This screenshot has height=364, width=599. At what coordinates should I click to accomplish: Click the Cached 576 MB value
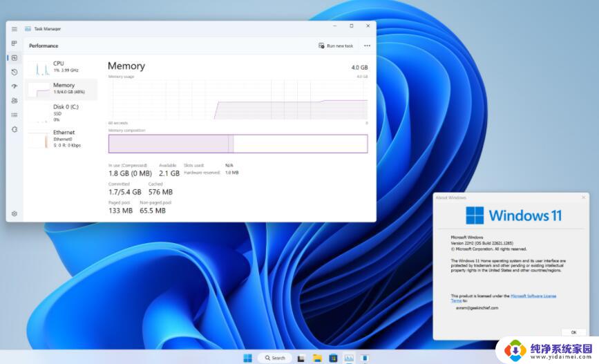[x=160, y=192]
